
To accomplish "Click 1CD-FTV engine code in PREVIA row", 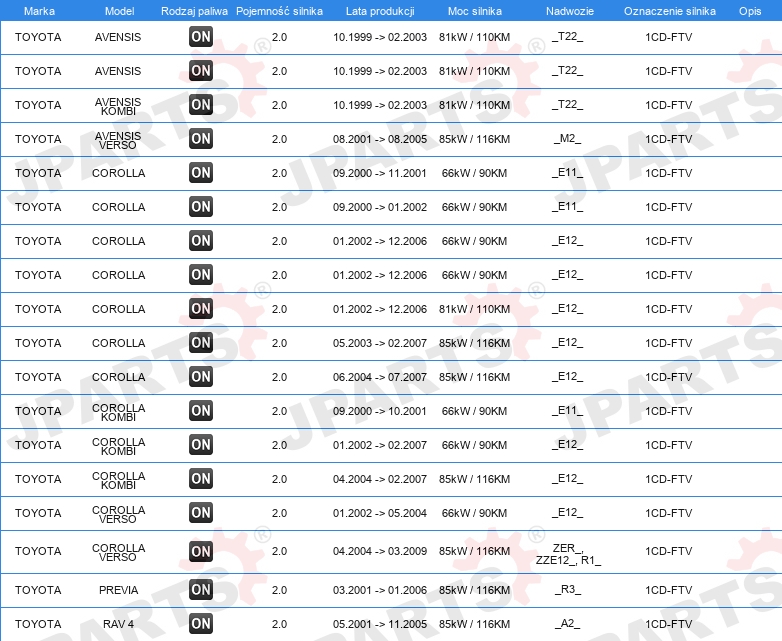I will tap(669, 590).
